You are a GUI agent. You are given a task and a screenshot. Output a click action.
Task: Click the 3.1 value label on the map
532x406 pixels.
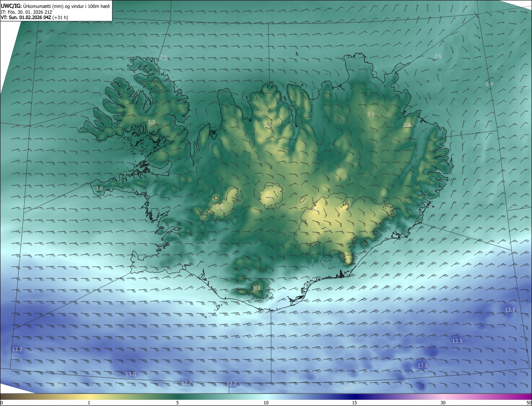tap(371, 114)
